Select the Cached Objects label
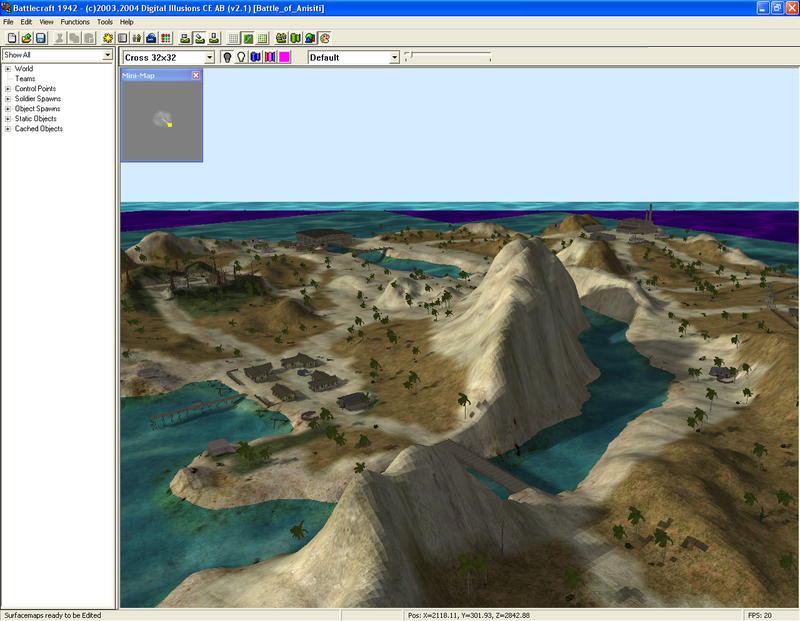Screen dimensions: 800x621 point(39,129)
